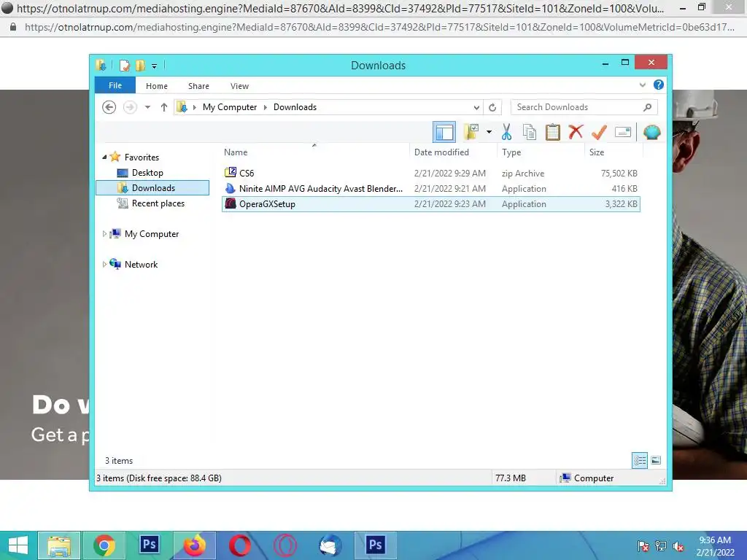Switch to Details view layout
747x560 pixels.
[640, 461]
